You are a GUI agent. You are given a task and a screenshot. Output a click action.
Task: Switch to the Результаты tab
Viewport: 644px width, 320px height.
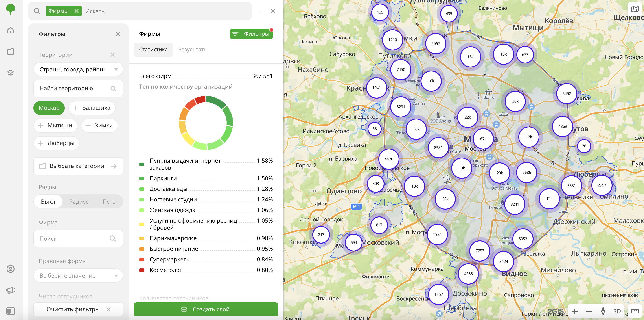(193, 50)
